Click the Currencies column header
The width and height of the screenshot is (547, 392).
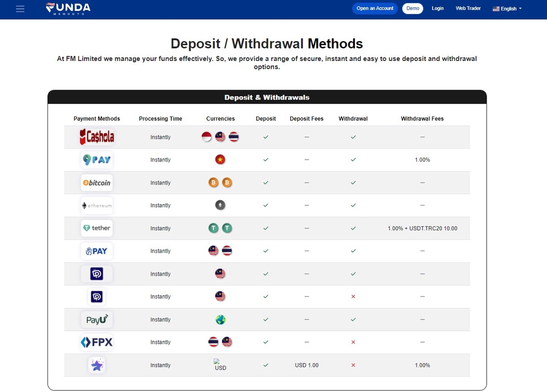coord(220,118)
